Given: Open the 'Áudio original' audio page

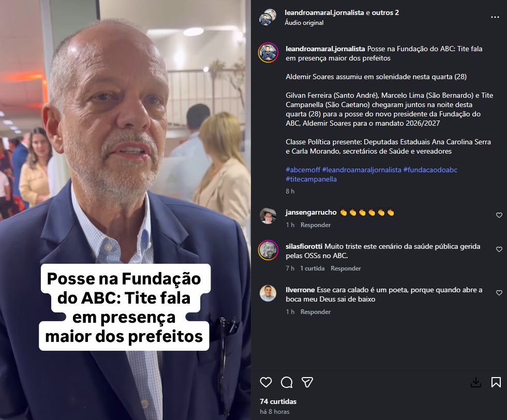Looking at the screenshot, I should pyautogui.click(x=304, y=23).
